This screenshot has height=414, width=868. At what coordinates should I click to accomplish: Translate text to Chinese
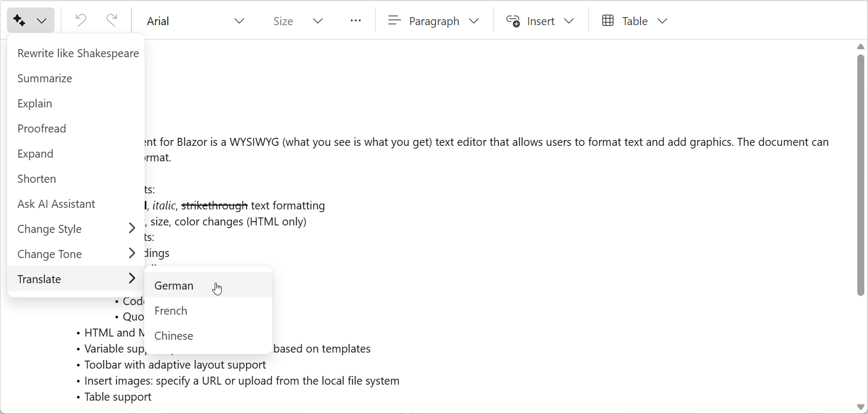[x=208, y=336]
